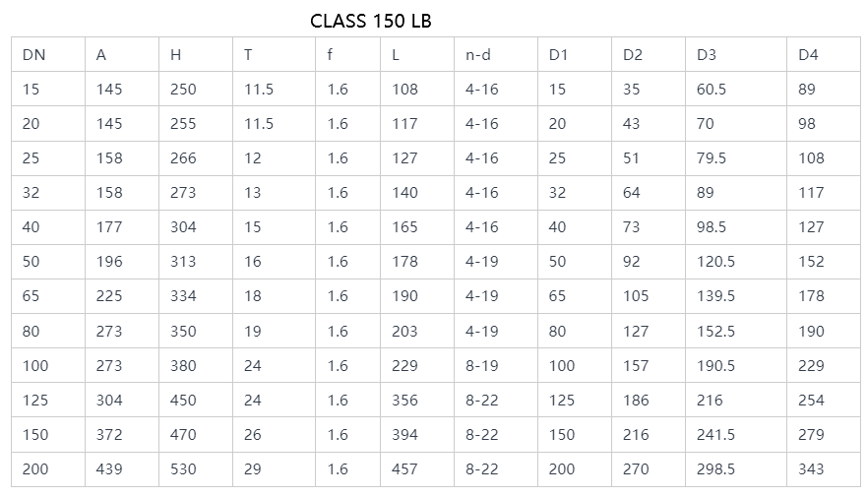Click the H column header cell
Screen dimensions: 868x497
196,54
